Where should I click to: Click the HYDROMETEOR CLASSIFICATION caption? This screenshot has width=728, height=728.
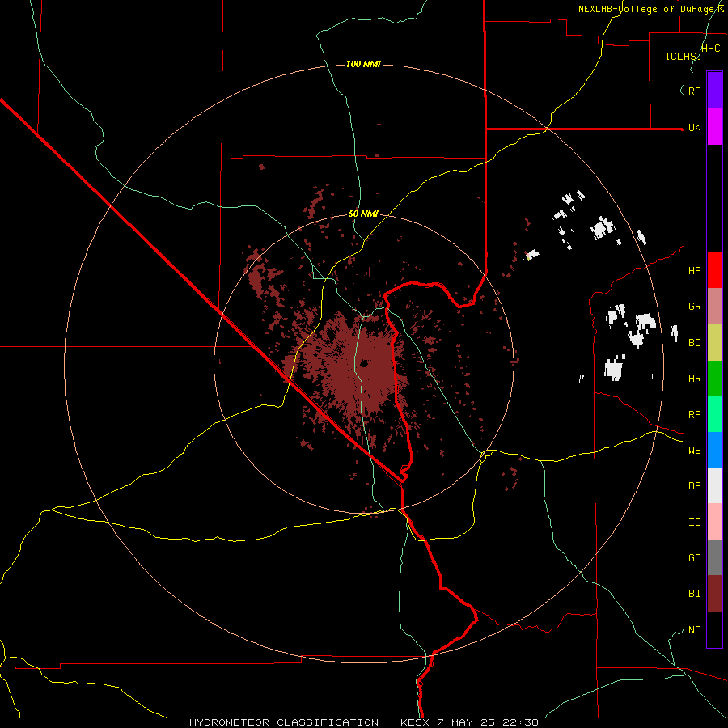click(284, 722)
